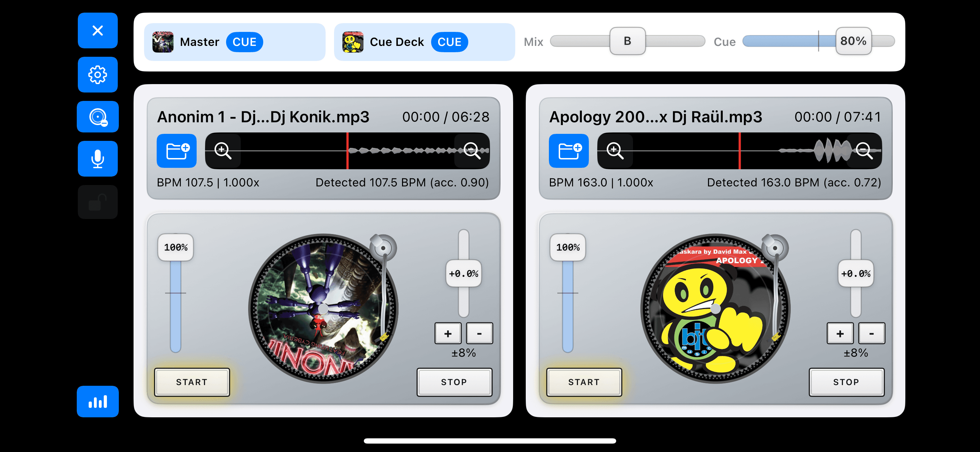This screenshot has width=980, height=452.
Task: Load a track on the Anonim deck via folder icon
Action: [177, 151]
